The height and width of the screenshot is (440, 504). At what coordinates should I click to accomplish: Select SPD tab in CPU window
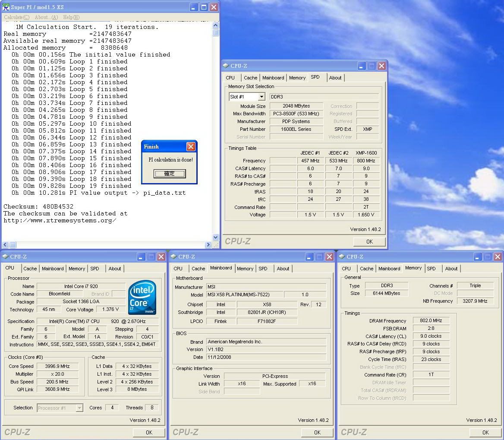[x=95, y=269]
